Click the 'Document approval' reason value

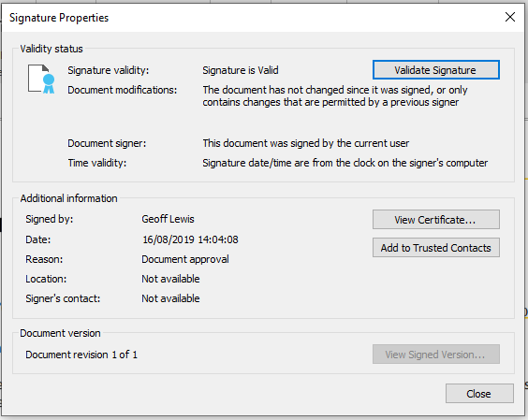click(185, 259)
